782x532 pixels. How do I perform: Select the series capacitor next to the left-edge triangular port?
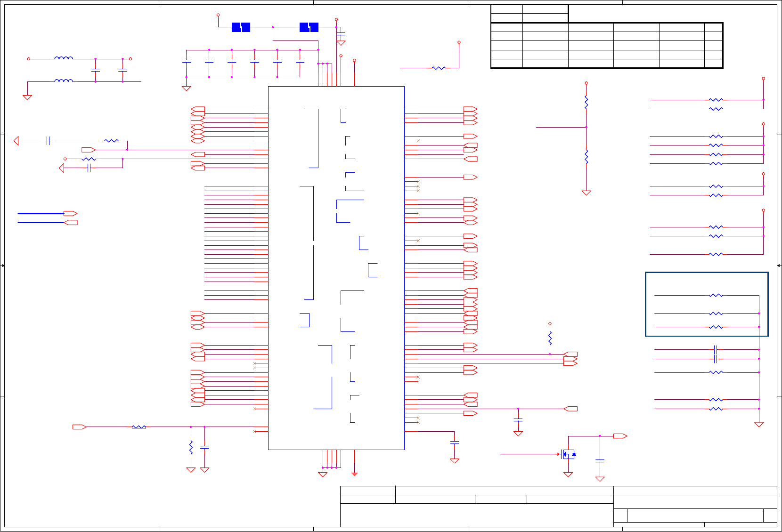tap(48, 140)
